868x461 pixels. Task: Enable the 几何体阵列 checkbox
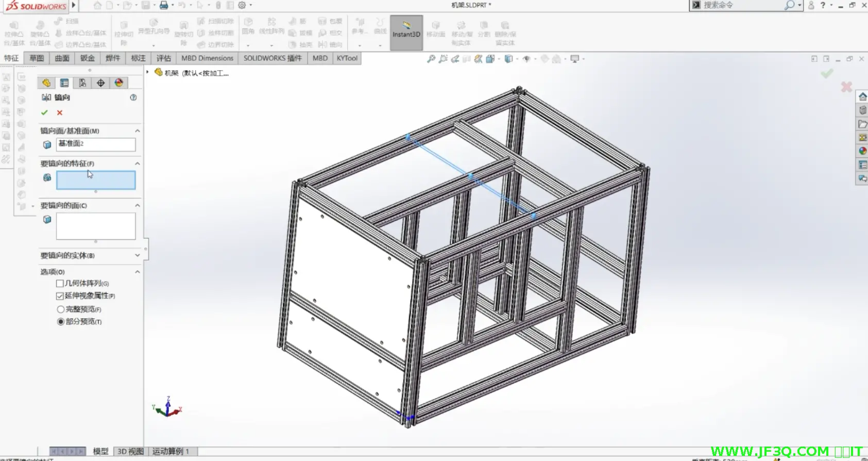pyautogui.click(x=60, y=284)
